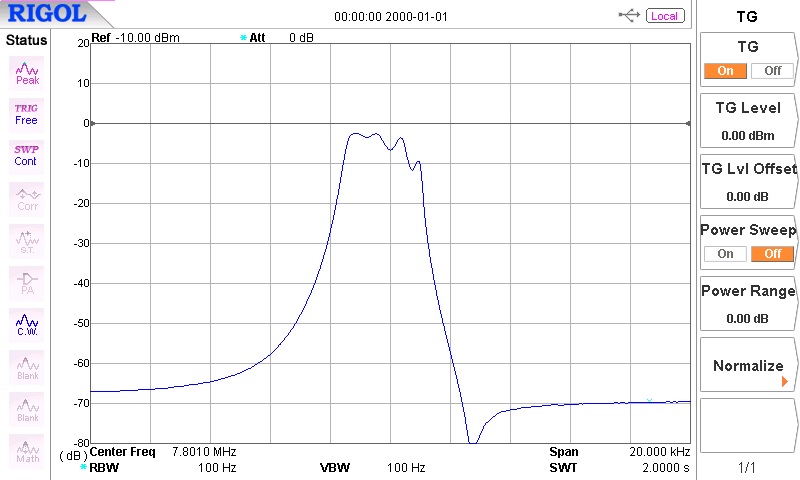Enable Power Sweep with the On option
The image size is (800, 480).
pyautogui.click(x=725, y=254)
